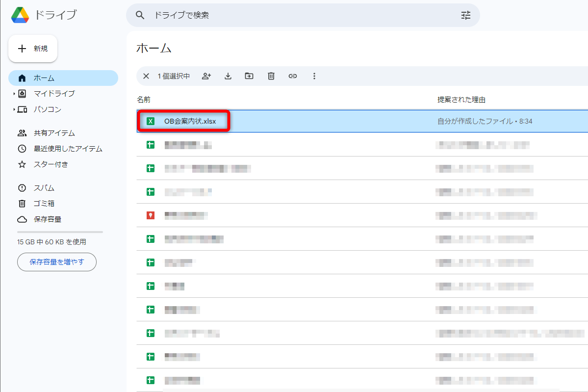Sort files by clicking 名前 column header
The width and height of the screenshot is (588, 392).
pyautogui.click(x=142, y=100)
